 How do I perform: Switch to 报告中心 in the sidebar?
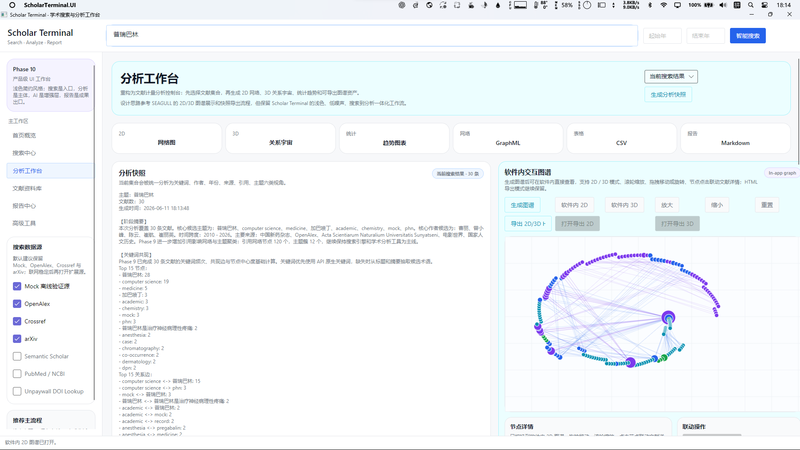pos(50,206)
